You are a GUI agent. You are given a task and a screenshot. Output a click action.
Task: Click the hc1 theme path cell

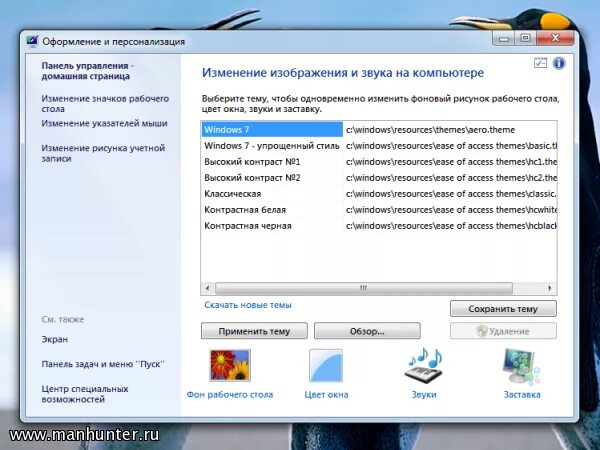tap(450, 162)
